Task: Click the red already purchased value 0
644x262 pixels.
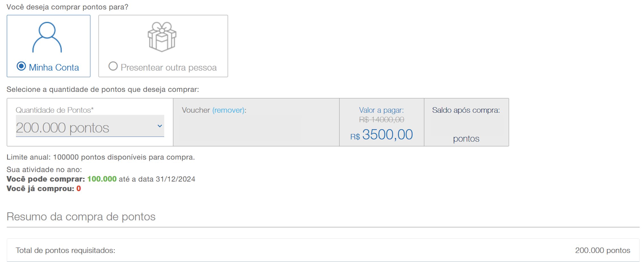Action: pos(79,188)
